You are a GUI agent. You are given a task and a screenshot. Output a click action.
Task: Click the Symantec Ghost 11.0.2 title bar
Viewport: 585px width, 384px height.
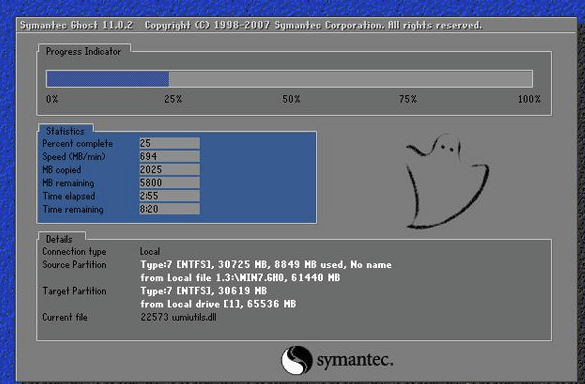pyautogui.click(x=297, y=25)
